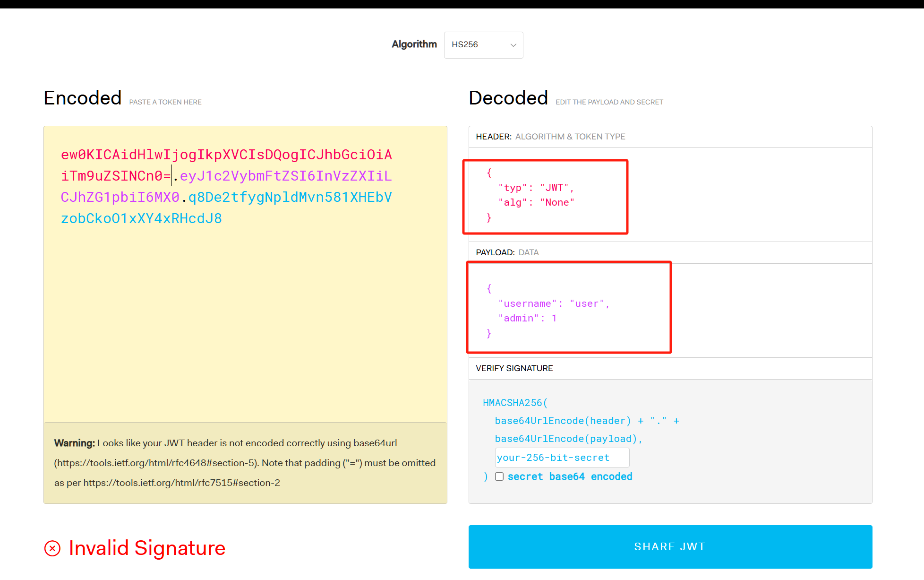Open the Algorithm HS256 dropdown
Image resolution: width=924 pixels, height=580 pixels.
[x=483, y=45]
